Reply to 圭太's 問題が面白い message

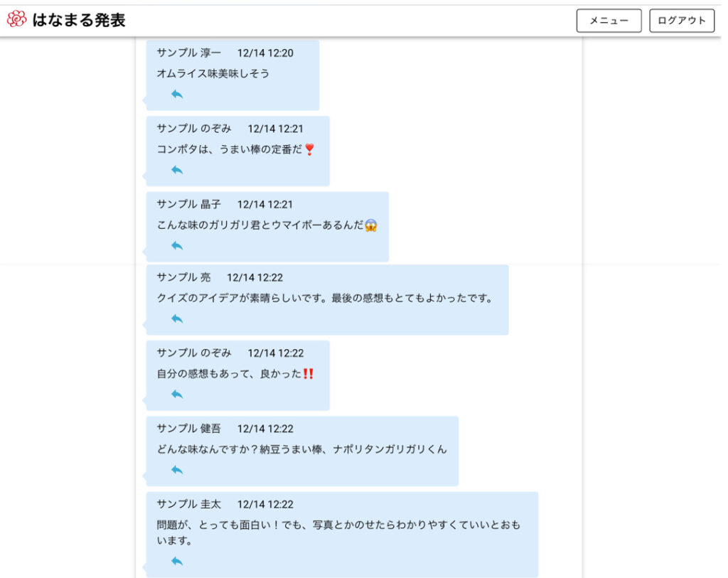click(x=177, y=561)
